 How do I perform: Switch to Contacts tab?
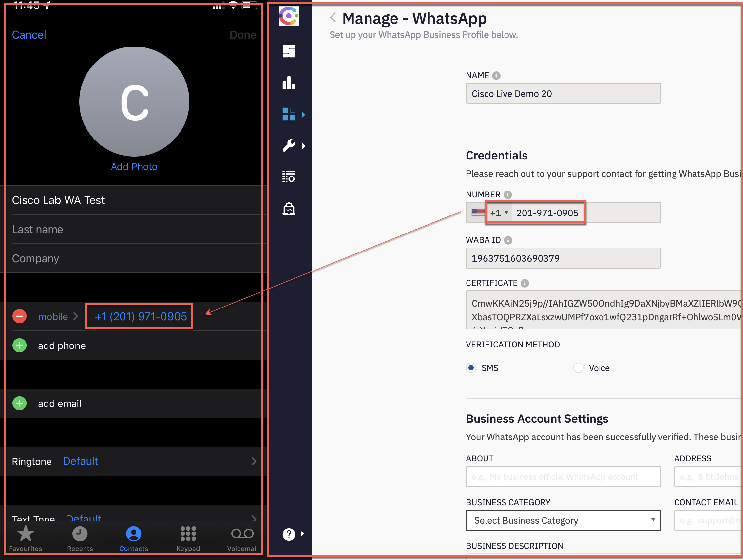[x=134, y=538]
